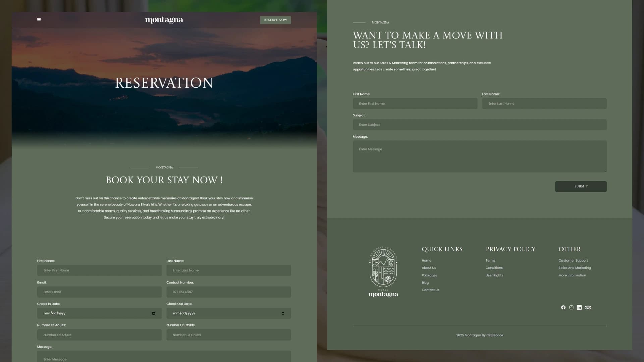644x362 pixels.
Task: Open the LinkedIn social icon
Action: pyautogui.click(x=579, y=307)
